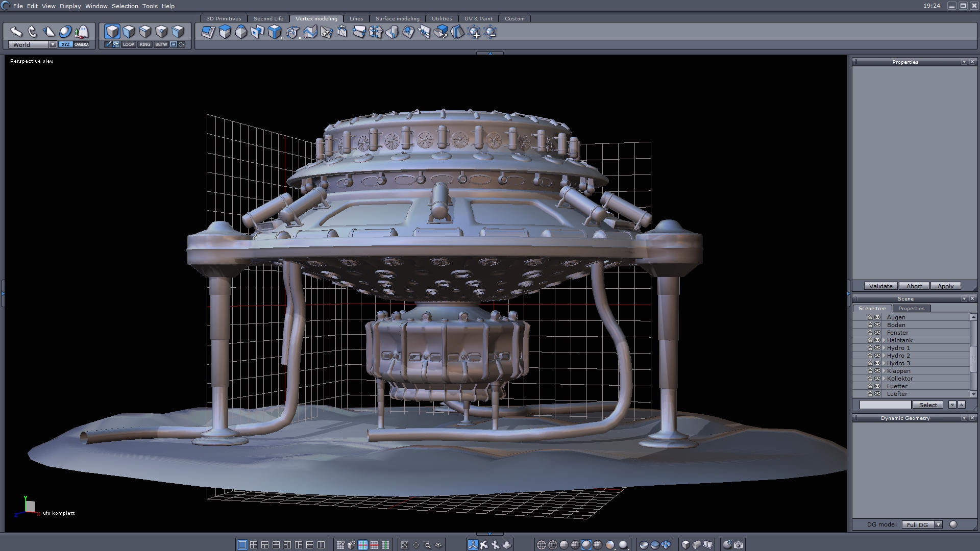Switch to the Surface modeling tab
Image resolution: width=980 pixels, height=551 pixels.
pyautogui.click(x=397, y=19)
